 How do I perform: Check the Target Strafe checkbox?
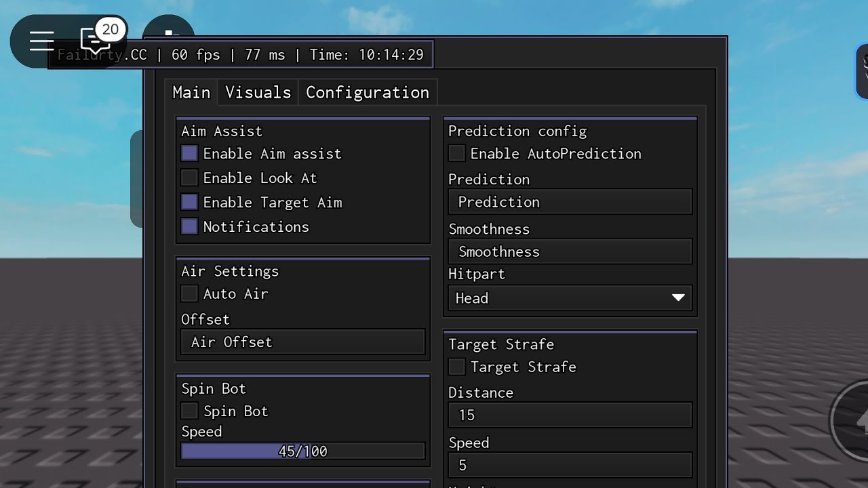coord(456,367)
